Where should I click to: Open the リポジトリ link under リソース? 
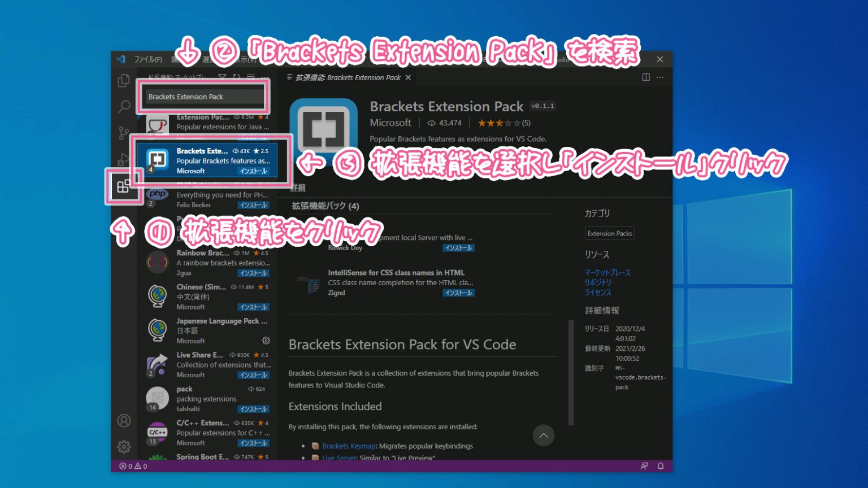(598, 282)
